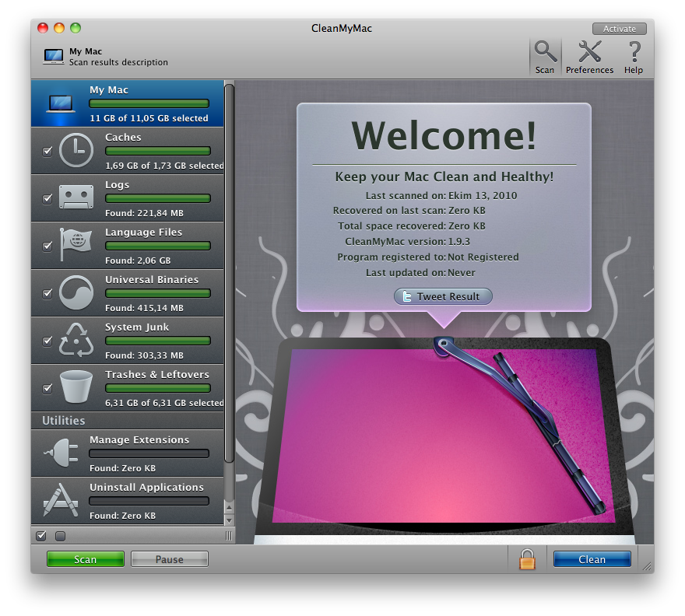The width and height of the screenshot is (685, 616).
Task: Click the Activate button in title bar
Action: pos(619,29)
